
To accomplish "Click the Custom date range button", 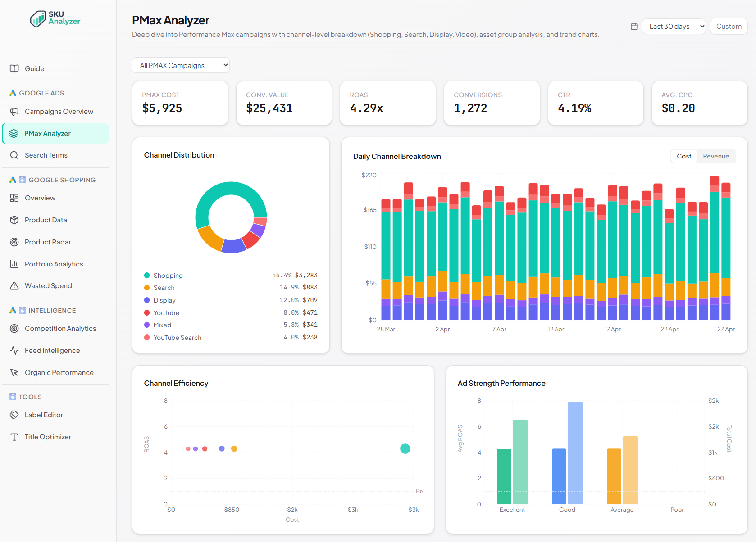I will tap(728, 26).
